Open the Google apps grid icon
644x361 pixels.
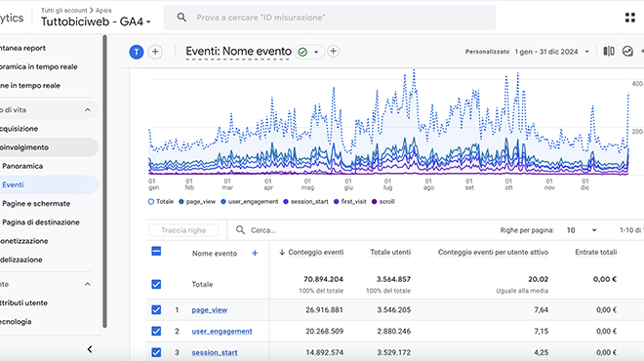[630, 18]
